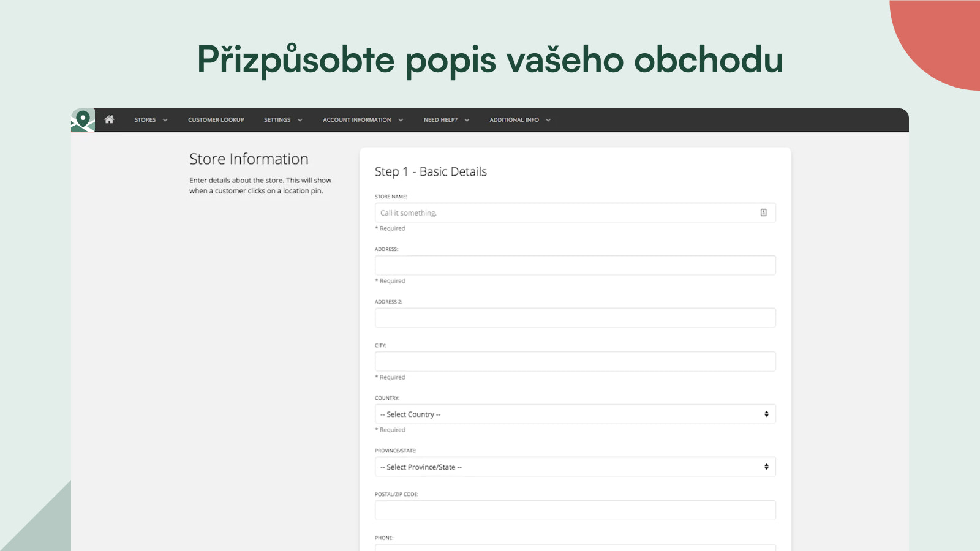Expand the Account Information chevron
Viewport: 980px width, 551px height.
pyautogui.click(x=401, y=120)
